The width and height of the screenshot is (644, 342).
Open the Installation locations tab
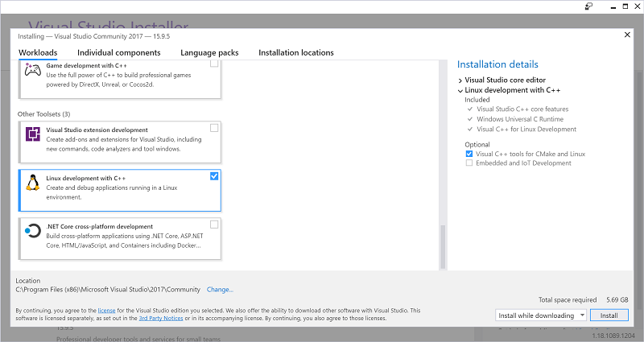[296, 52]
